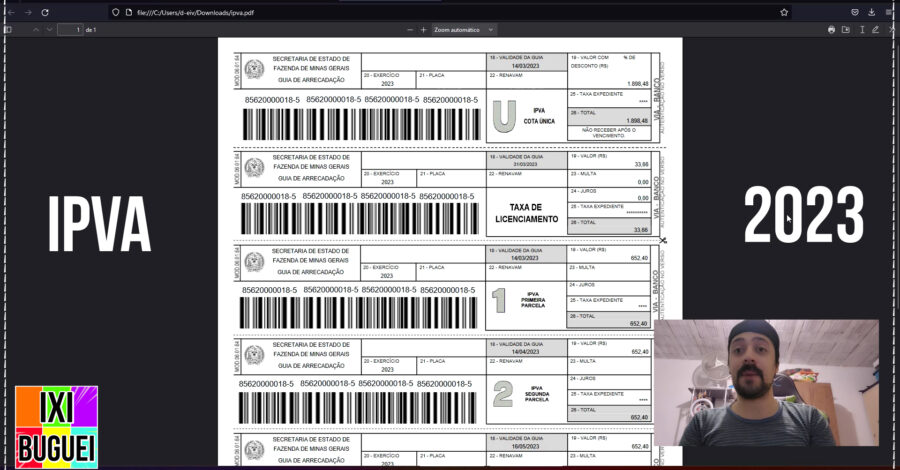Expand the PDF viewer tools menu
The height and width of the screenshot is (470, 900).
890,30
